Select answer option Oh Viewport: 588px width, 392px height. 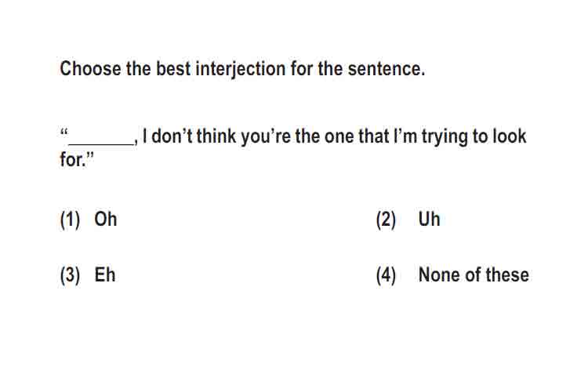(x=105, y=219)
